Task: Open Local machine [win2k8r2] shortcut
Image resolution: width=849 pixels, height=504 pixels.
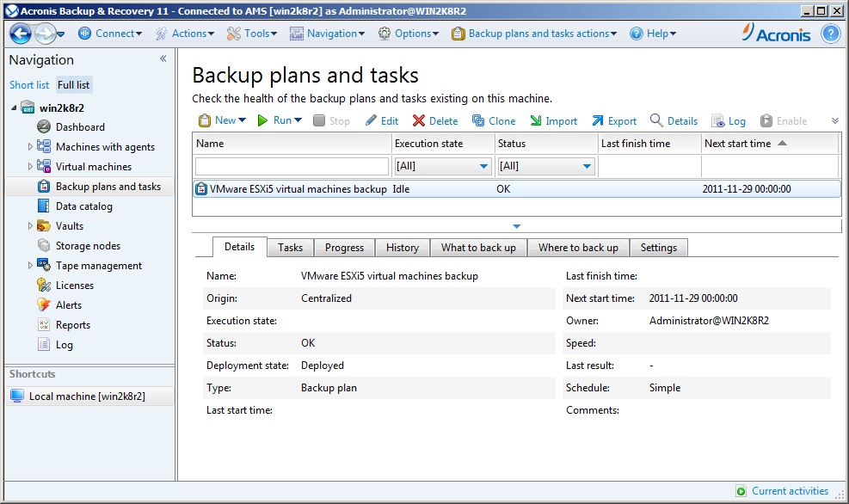Action: click(x=89, y=396)
